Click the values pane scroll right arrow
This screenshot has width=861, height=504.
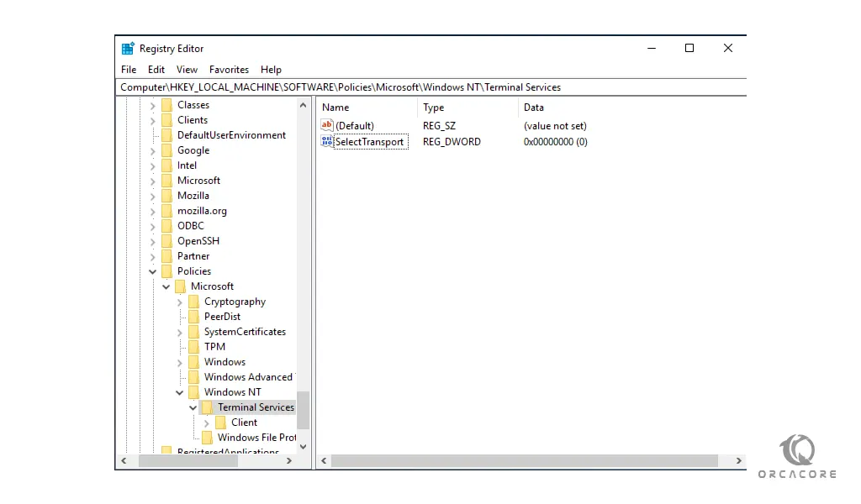tap(738, 460)
